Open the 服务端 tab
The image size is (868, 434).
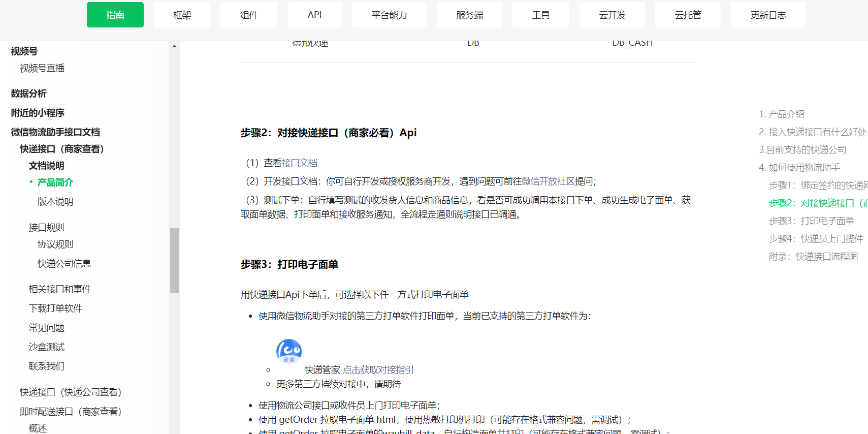point(469,15)
